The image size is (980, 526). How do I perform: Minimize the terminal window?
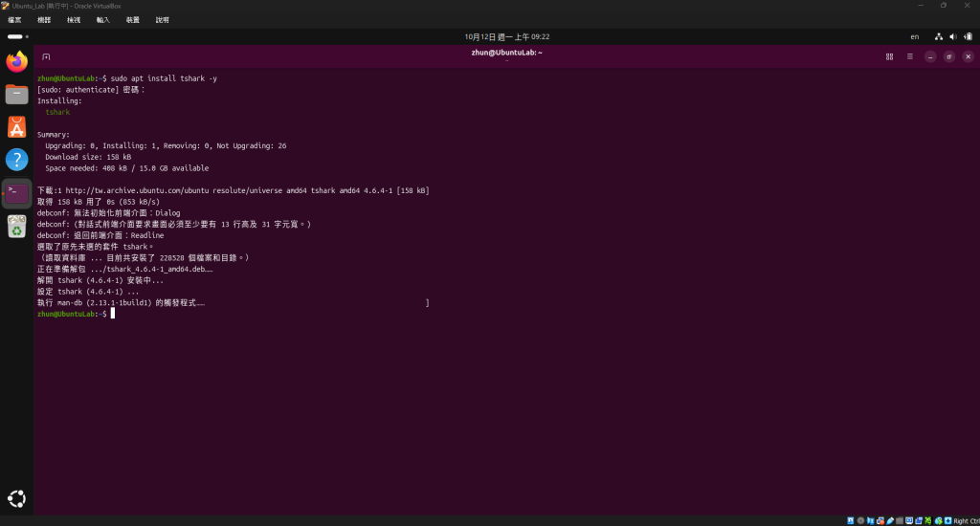[930, 56]
